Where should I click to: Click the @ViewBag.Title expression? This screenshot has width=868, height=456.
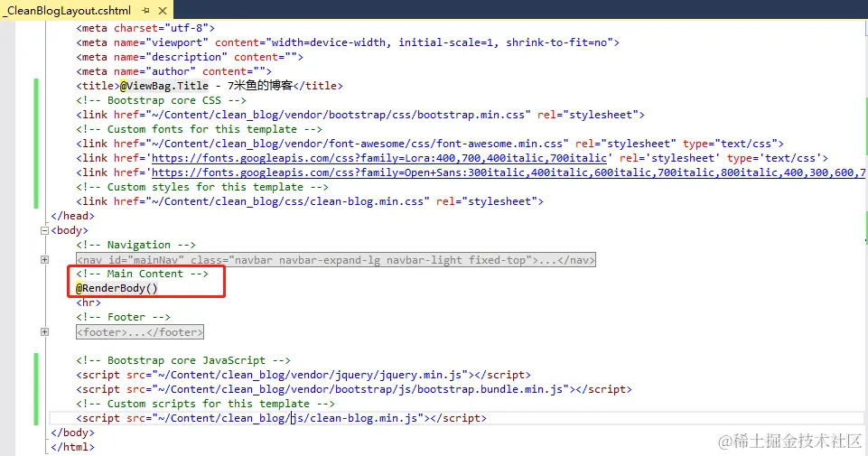164,86
